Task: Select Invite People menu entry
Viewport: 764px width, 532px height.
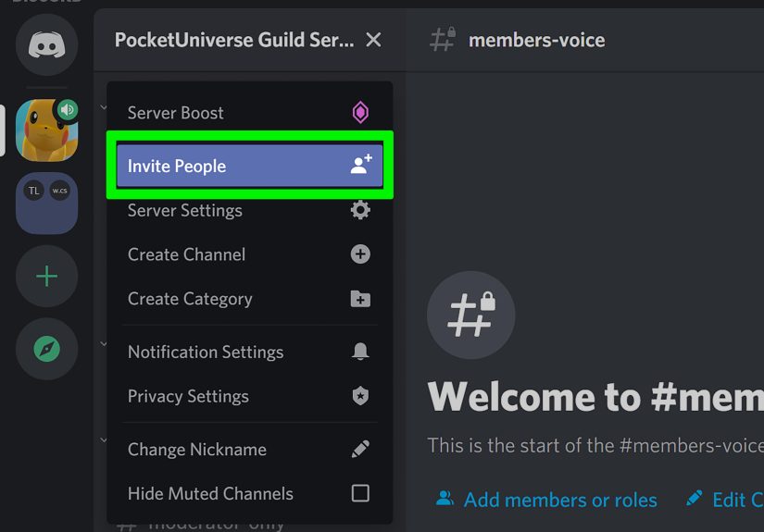Action: (249, 166)
